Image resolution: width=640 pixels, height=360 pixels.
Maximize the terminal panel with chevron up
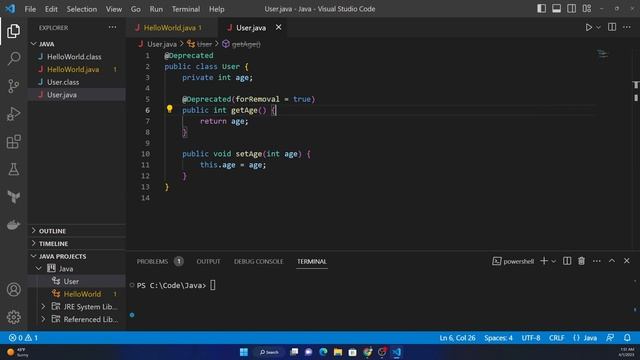[x=612, y=261]
